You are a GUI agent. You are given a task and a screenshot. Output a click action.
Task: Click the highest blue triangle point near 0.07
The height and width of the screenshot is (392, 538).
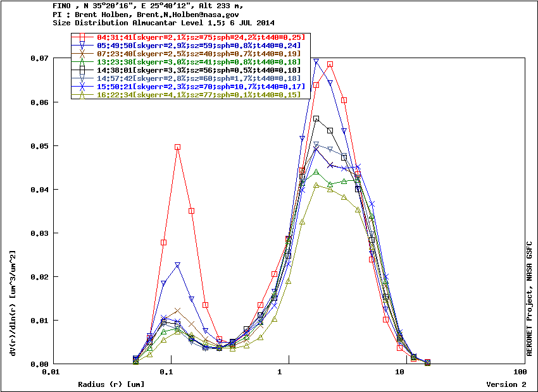[316, 61]
